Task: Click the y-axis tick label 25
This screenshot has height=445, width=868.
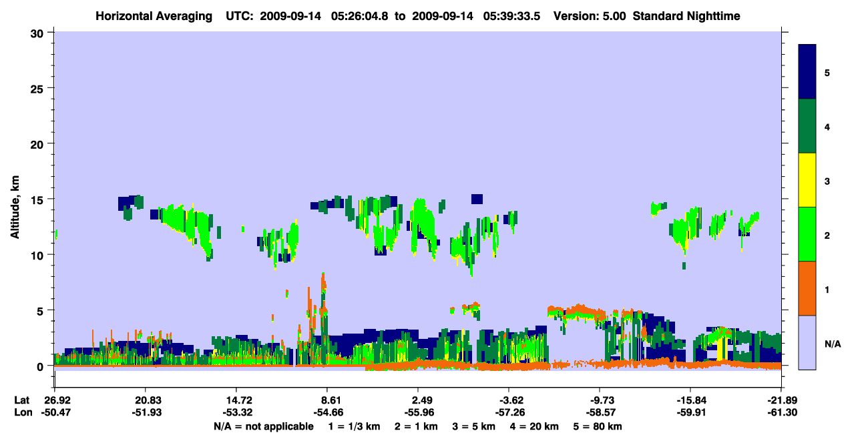Action: coord(38,88)
